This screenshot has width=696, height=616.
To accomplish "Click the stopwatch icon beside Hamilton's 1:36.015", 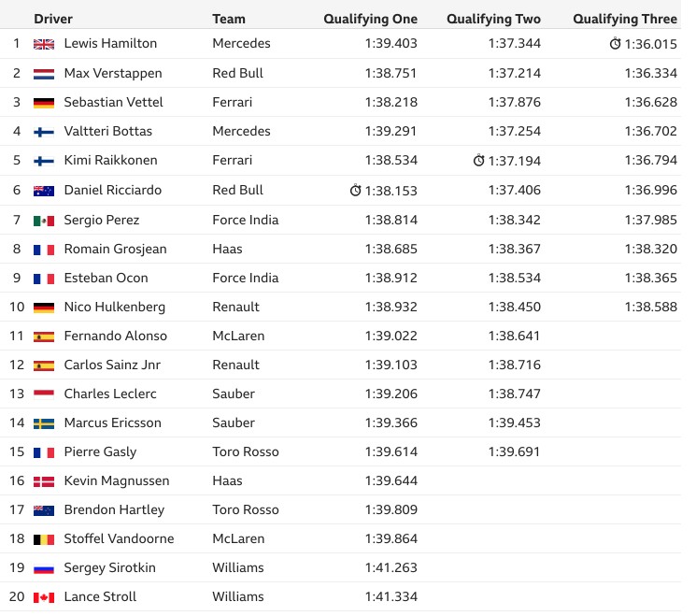I will (x=615, y=44).
